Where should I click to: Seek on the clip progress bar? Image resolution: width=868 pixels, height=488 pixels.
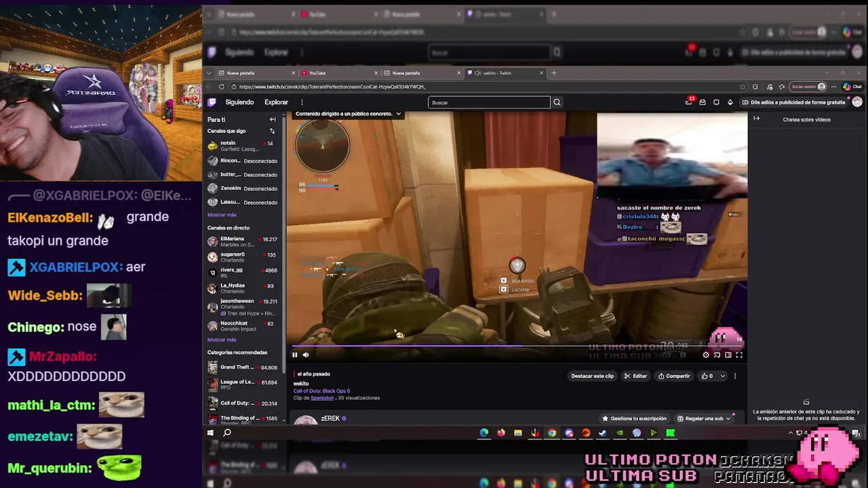tap(517, 346)
